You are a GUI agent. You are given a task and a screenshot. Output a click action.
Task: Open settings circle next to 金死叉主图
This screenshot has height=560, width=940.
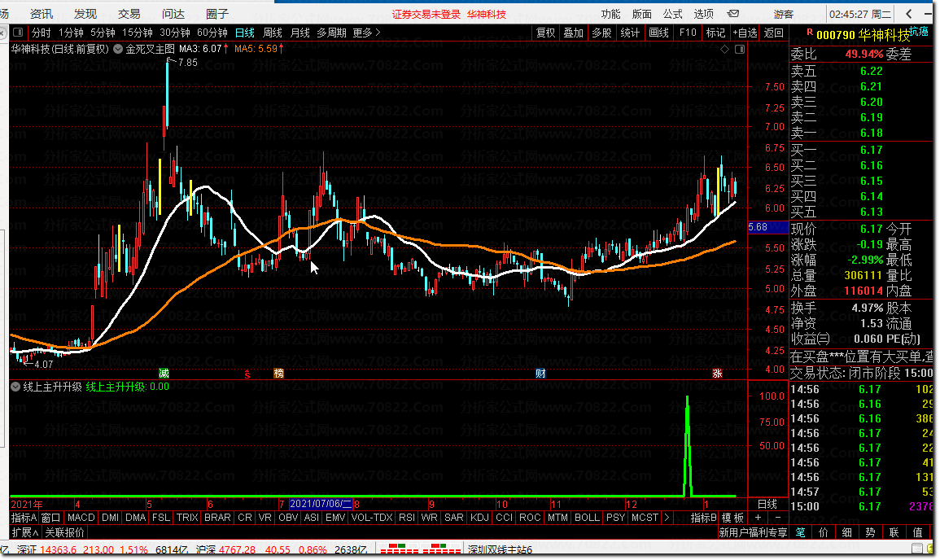(118, 49)
